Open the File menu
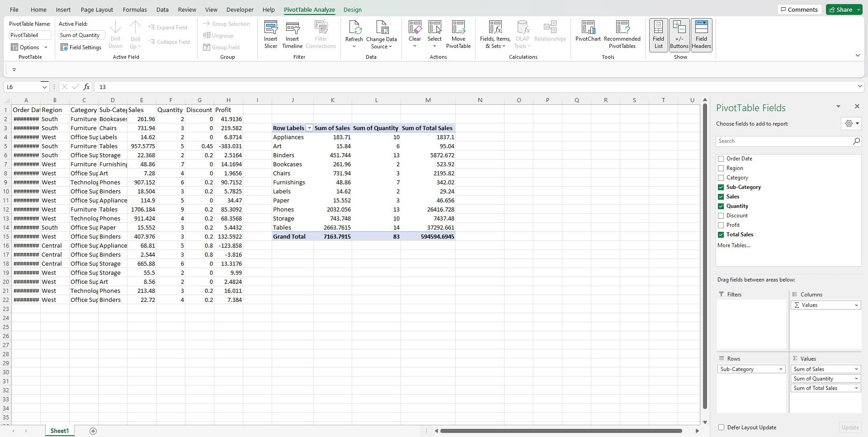The width and height of the screenshot is (868, 437). click(14, 9)
